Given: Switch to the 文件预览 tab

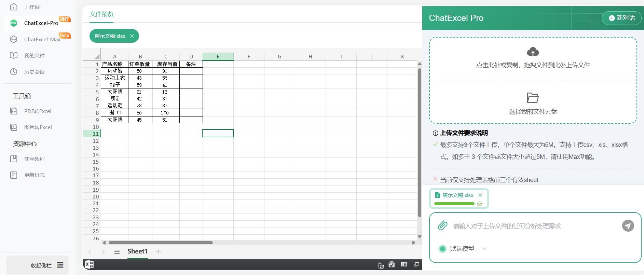Looking at the screenshot, I should click(101, 14).
